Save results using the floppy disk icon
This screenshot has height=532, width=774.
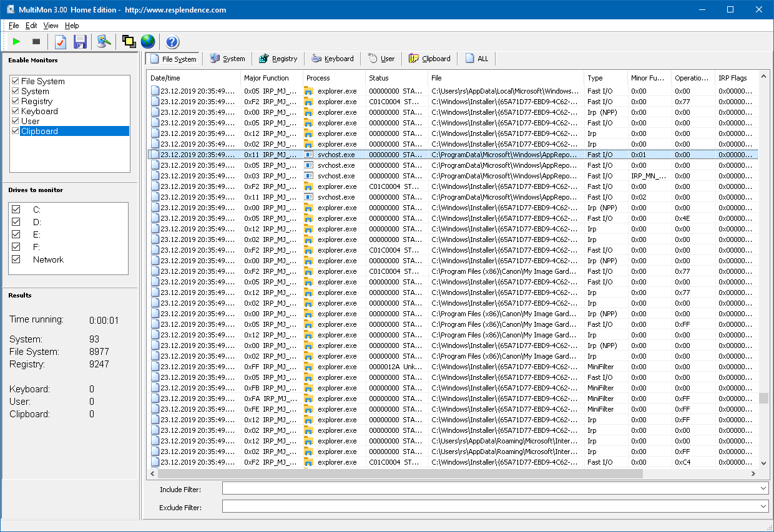[x=80, y=42]
